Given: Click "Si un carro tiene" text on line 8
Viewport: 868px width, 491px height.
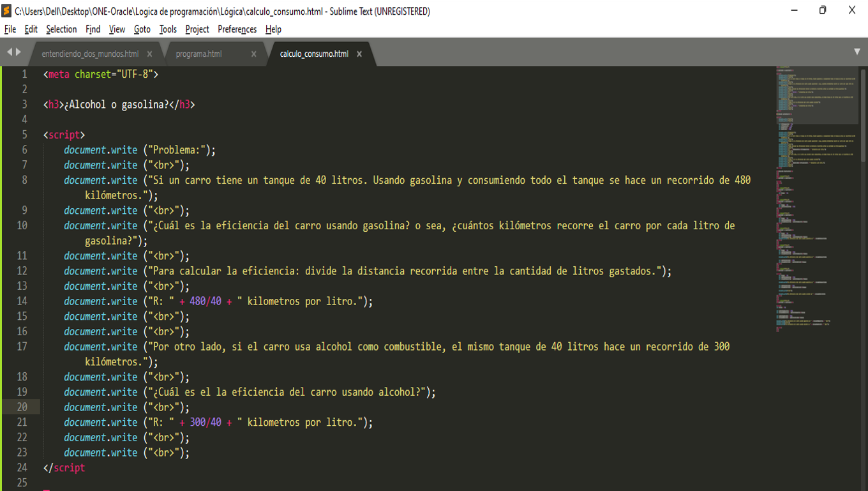Looking at the screenshot, I should click(x=197, y=181).
